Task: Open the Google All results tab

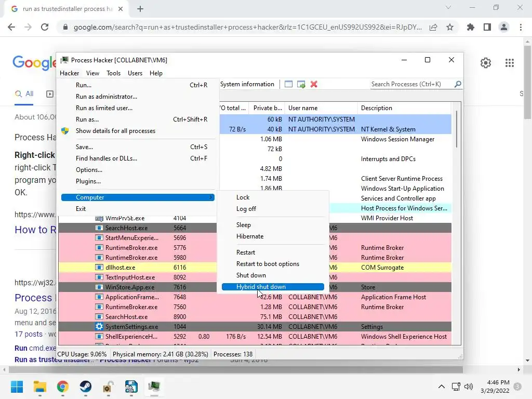Action: click(24, 94)
